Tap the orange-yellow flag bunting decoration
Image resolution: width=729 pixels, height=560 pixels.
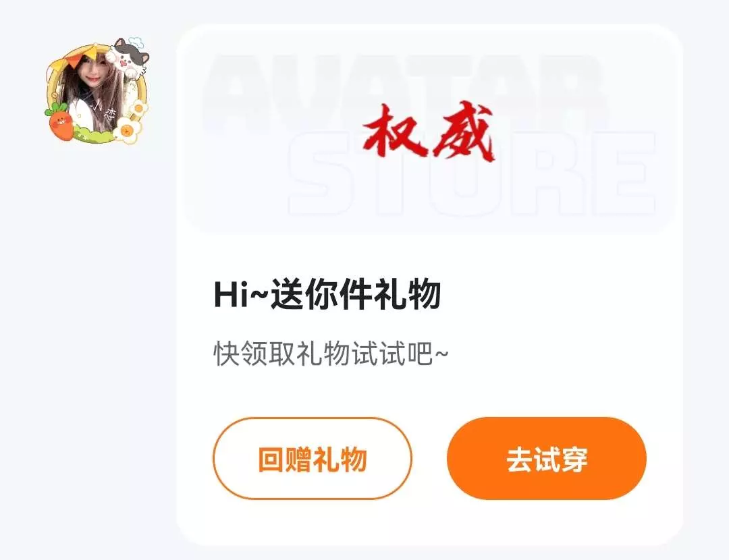coord(78,56)
